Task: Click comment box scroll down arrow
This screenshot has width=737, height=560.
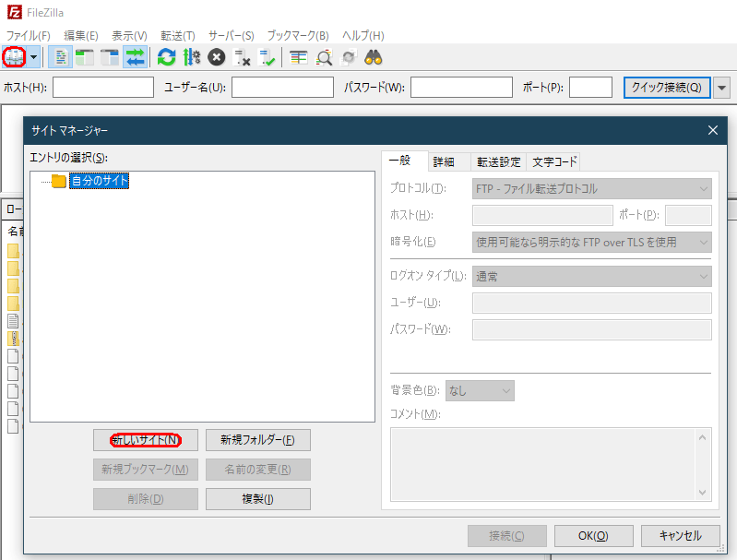Action: pyautogui.click(x=702, y=493)
